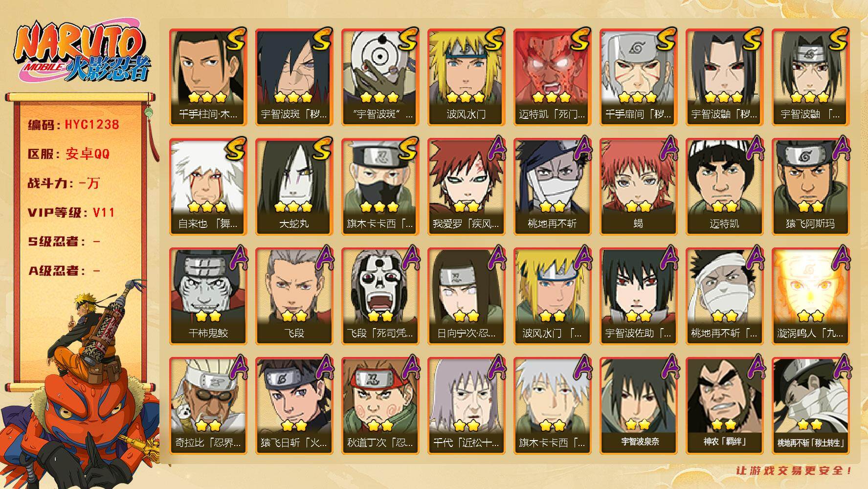The height and width of the screenshot is (489, 868).
Task: Click the 神农「羁绊」 ninja card
Action: click(724, 406)
